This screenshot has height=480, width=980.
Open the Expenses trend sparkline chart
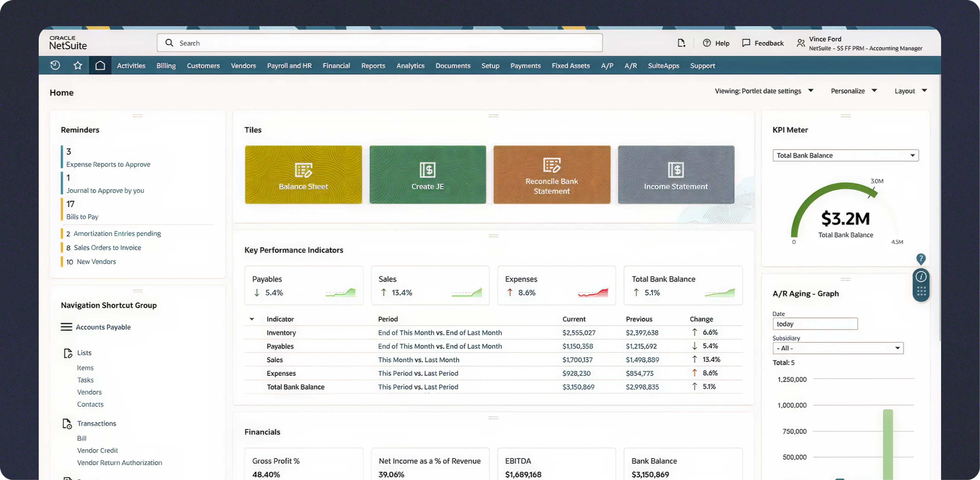pyautogui.click(x=593, y=292)
